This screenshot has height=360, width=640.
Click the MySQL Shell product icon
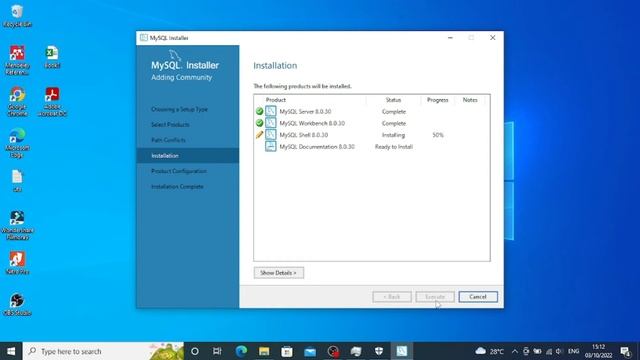tap(271, 135)
